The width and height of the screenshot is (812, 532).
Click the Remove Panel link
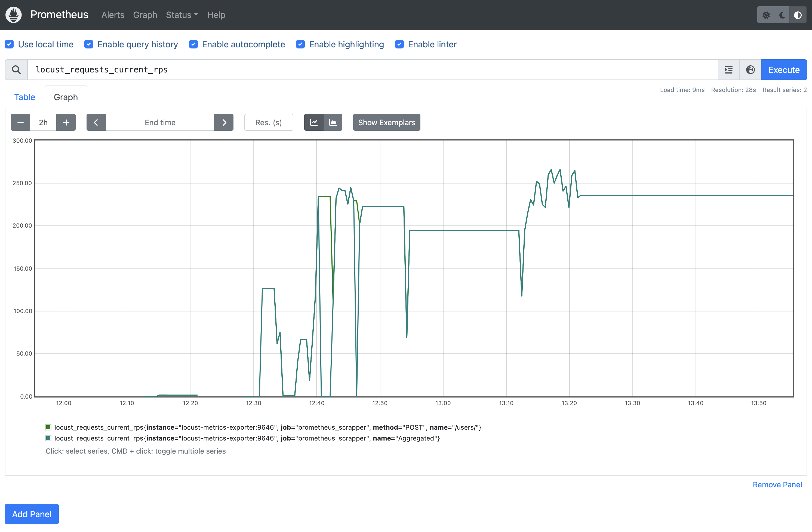click(777, 485)
